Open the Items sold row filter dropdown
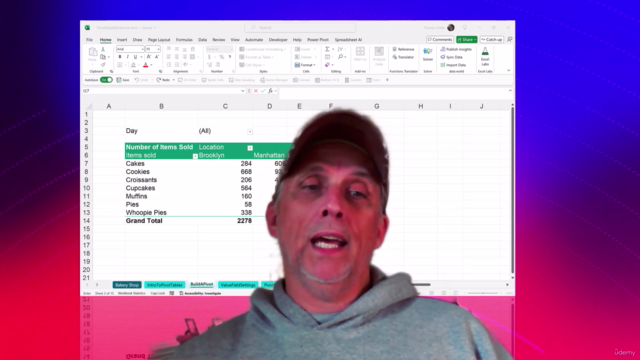The image size is (640, 360). (x=195, y=156)
